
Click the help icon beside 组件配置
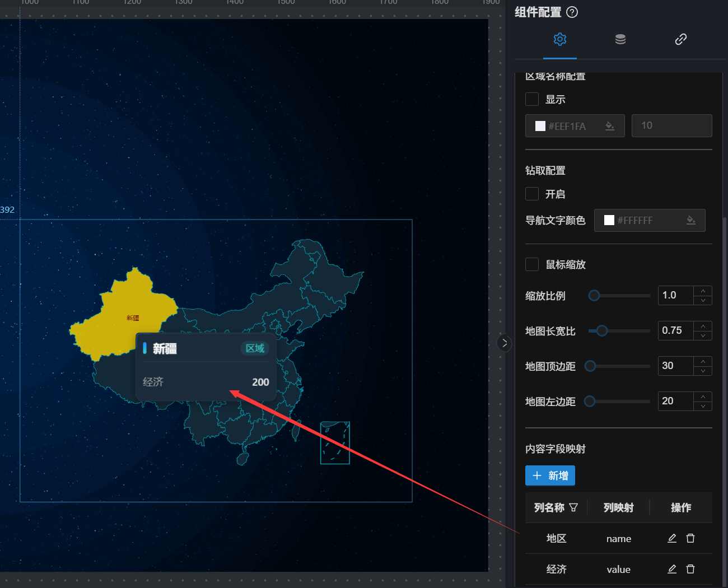tap(572, 12)
